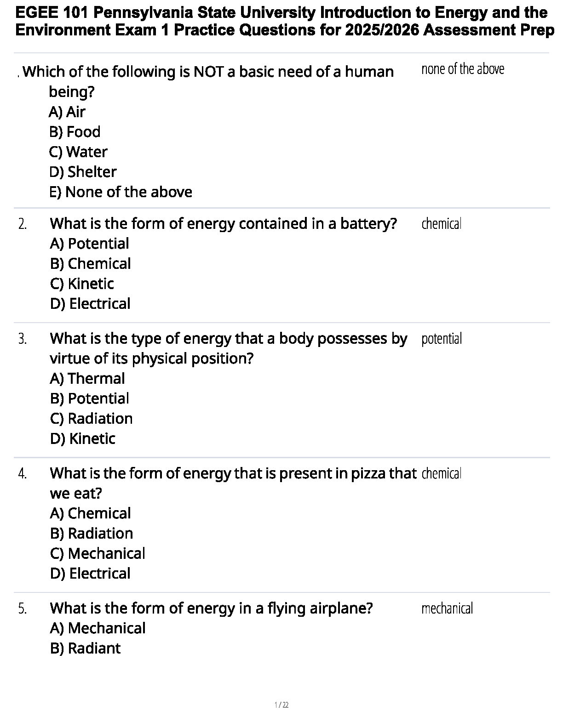Screen dimensions: 563x728
Task: Select A) Mechanical under airplane question
Action: (x=98, y=628)
